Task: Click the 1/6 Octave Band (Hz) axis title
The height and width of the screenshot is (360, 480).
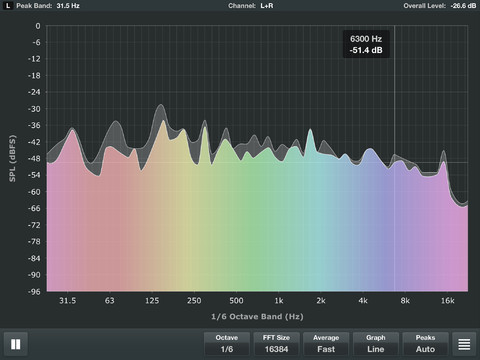Action: (x=257, y=317)
